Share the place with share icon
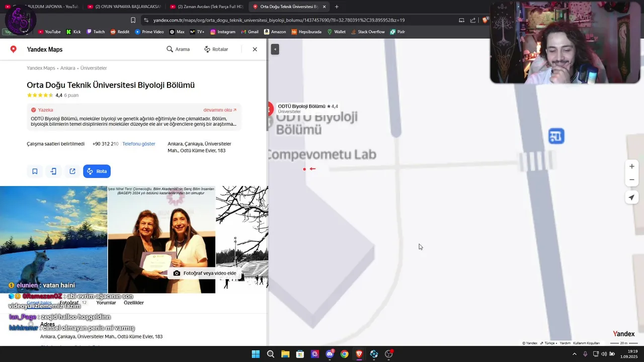This screenshot has height=362, width=644. [72, 171]
